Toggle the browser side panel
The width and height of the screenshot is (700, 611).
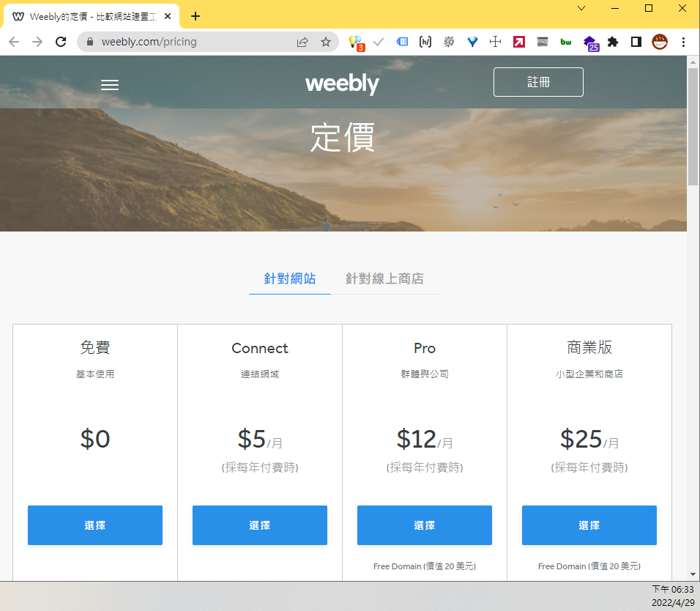(x=636, y=42)
